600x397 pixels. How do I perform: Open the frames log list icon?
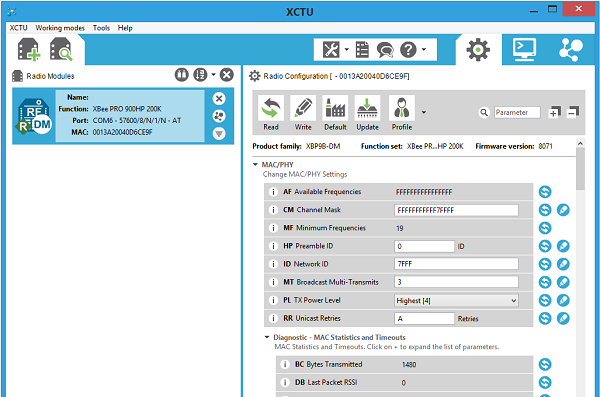pos(362,50)
